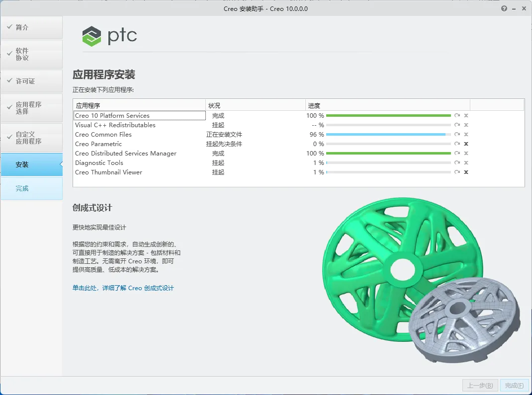Click the 应用程序安装 heading

click(x=104, y=75)
